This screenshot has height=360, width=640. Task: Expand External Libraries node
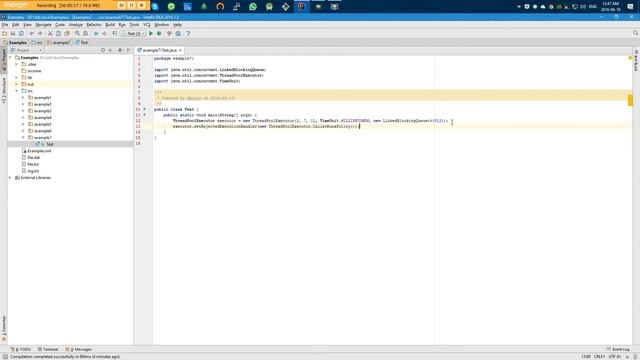[10, 178]
